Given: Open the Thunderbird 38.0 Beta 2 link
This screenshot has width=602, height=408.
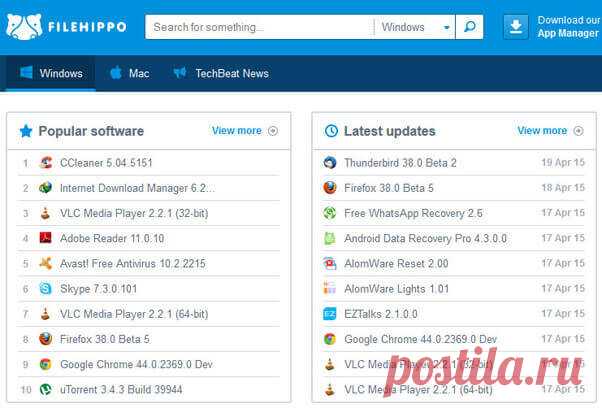Looking at the screenshot, I should pos(400,163).
